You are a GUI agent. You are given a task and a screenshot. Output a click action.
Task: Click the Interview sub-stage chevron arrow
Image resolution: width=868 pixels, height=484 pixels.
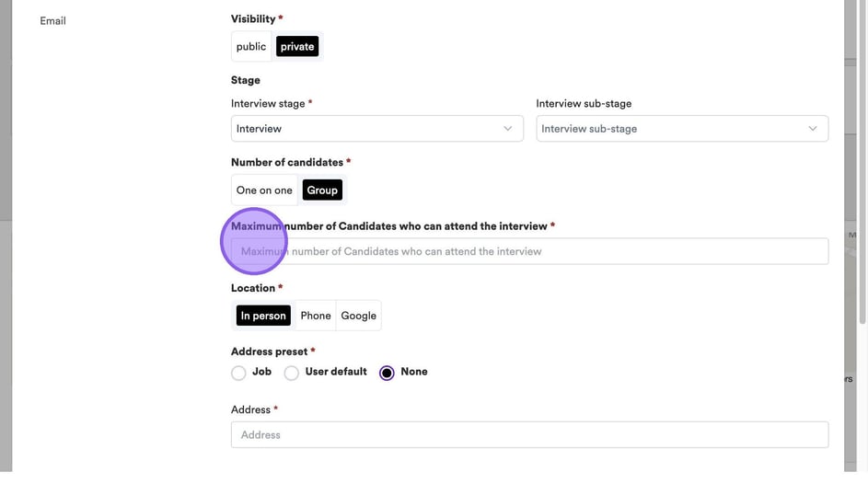[x=812, y=129]
